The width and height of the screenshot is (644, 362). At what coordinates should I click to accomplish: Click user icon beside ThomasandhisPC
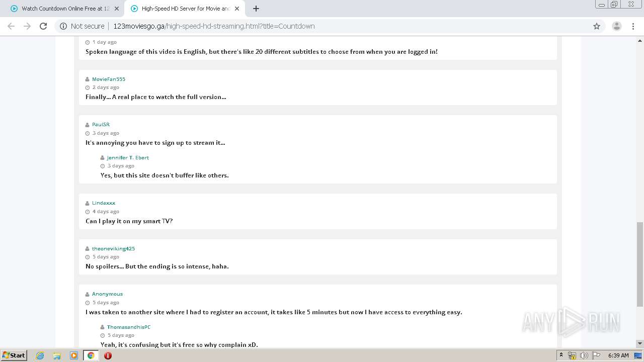(x=103, y=327)
